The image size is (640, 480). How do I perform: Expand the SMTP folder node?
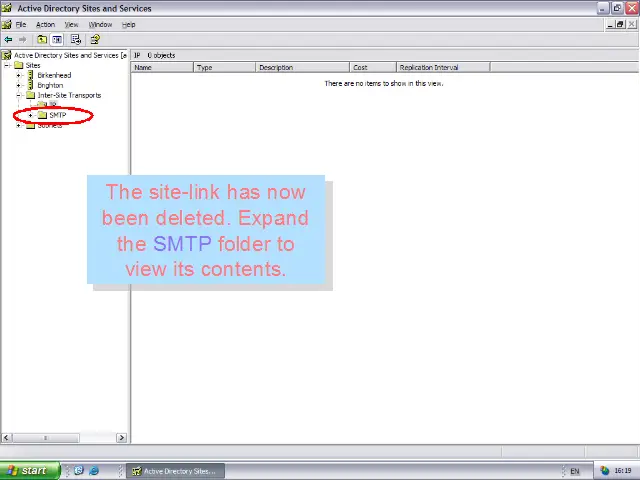coord(31,115)
